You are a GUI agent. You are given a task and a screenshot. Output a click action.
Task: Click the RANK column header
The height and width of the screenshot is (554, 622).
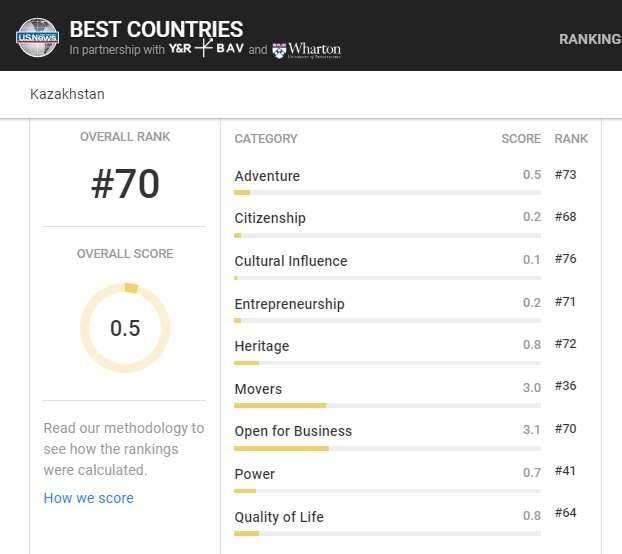[x=571, y=139]
